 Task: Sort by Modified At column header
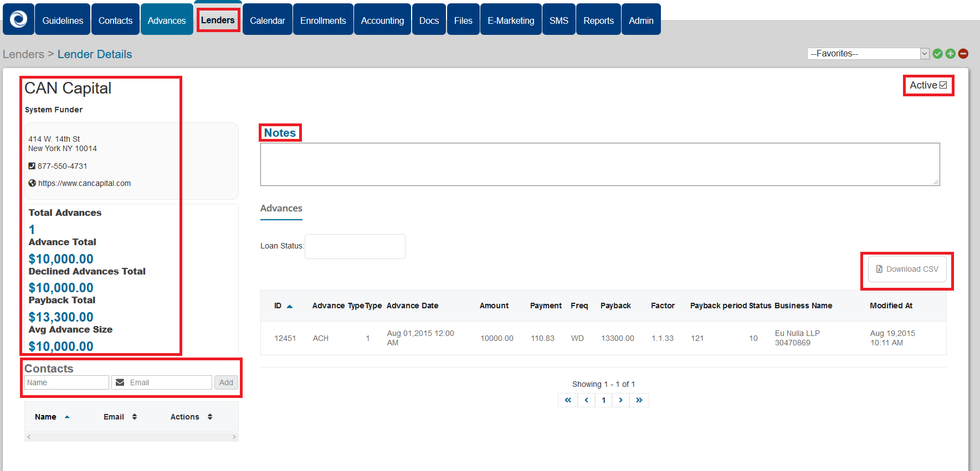pyautogui.click(x=891, y=306)
